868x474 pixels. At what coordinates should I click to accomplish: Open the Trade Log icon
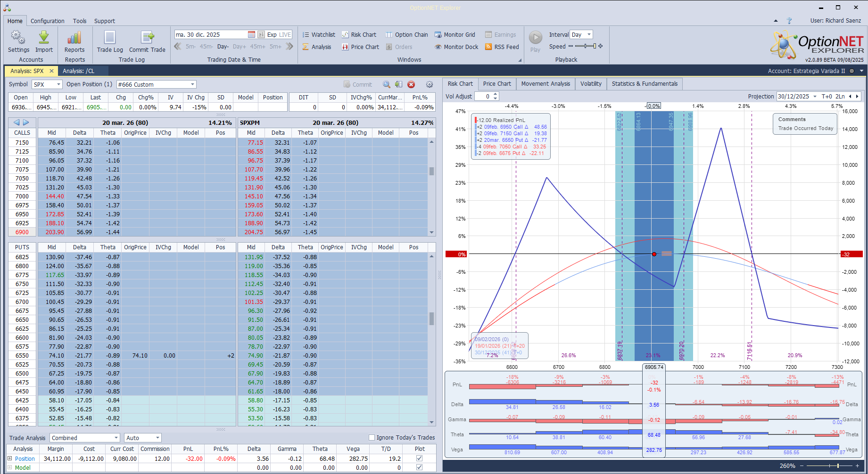coord(110,38)
